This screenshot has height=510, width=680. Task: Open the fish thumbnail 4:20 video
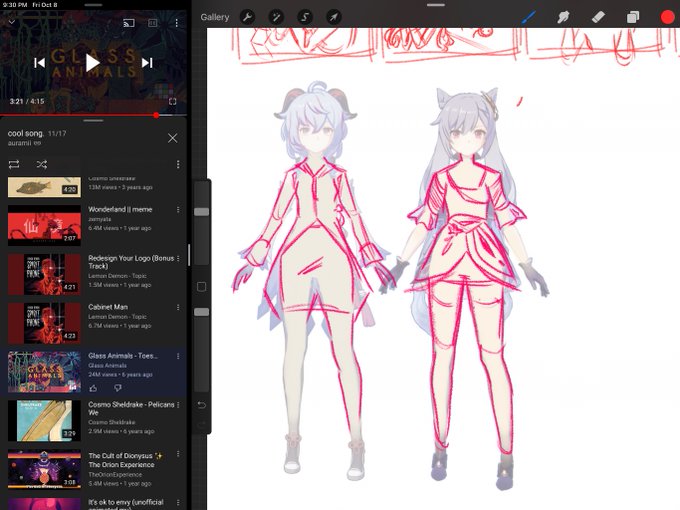pos(44,187)
